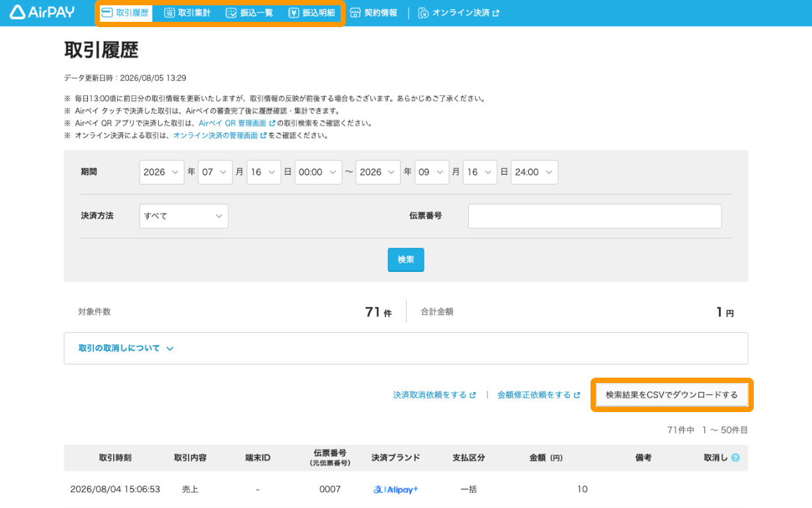812x508 pixels.
Task: Open the end month dropdown 09
Action: [432, 172]
